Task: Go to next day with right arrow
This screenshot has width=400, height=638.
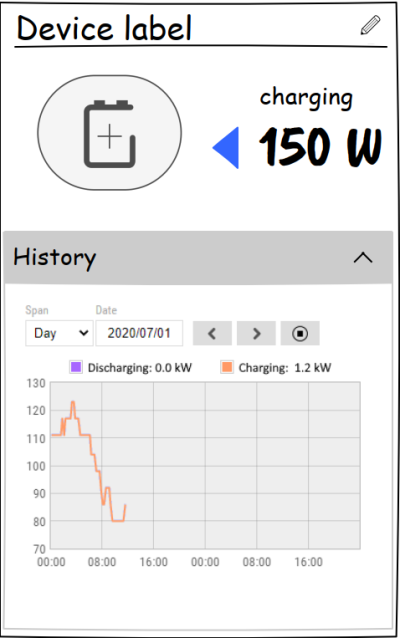Action: [x=256, y=334]
